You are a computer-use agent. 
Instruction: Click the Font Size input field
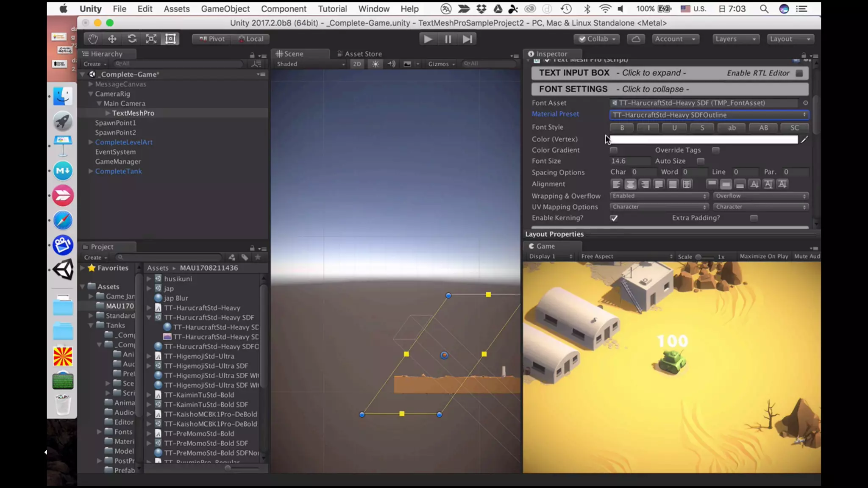629,161
